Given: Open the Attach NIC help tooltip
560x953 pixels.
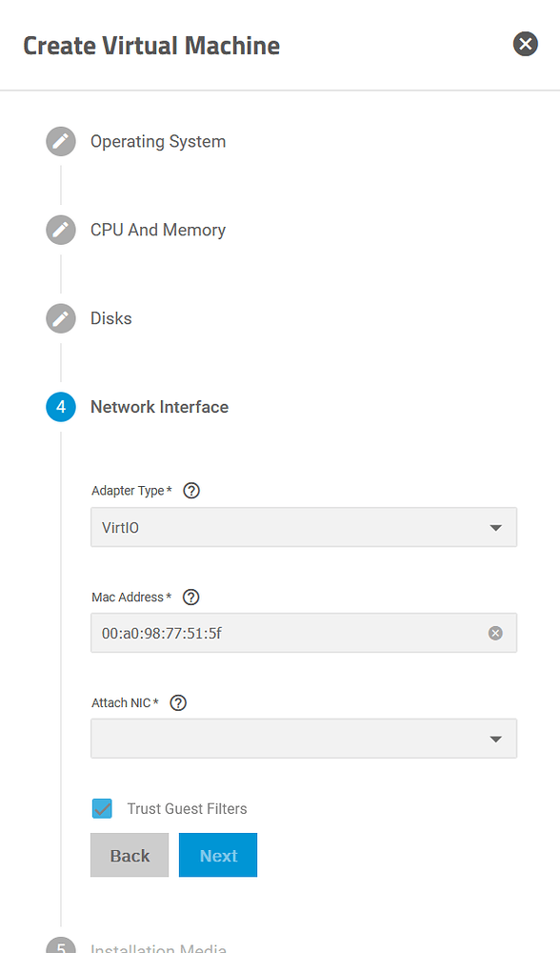Looking at the screenshot, I should tap(177, 702).
